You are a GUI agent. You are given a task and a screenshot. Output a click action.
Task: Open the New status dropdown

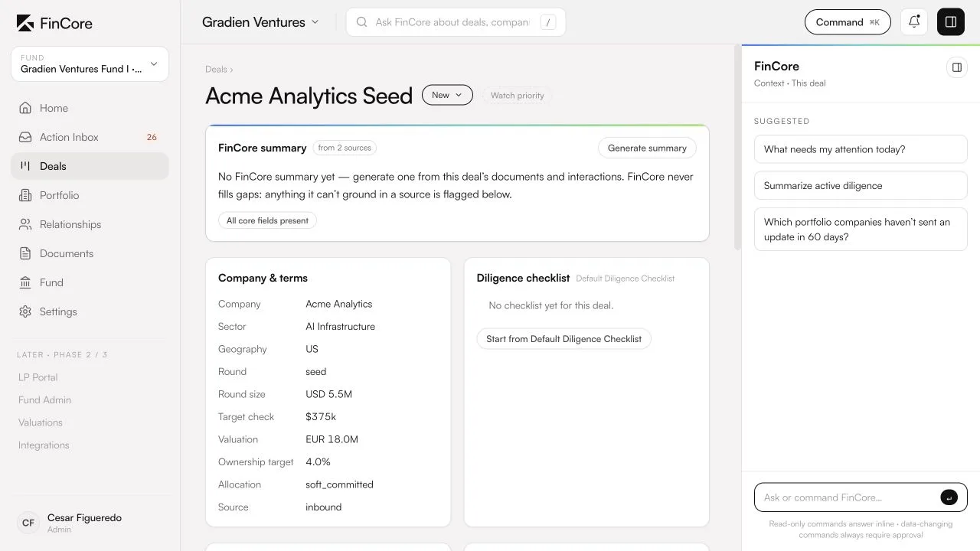click(x=447, y=95)
